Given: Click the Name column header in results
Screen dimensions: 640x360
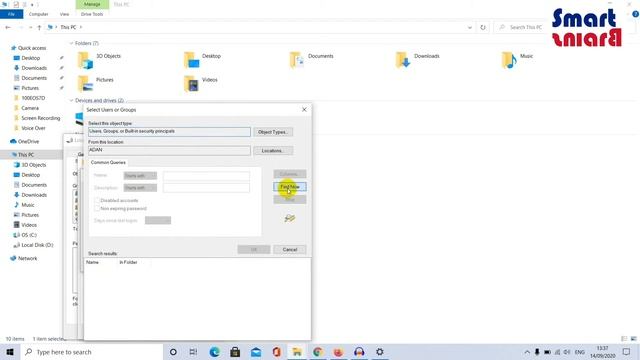Looking at the screenshot, I should click(93, 262).
